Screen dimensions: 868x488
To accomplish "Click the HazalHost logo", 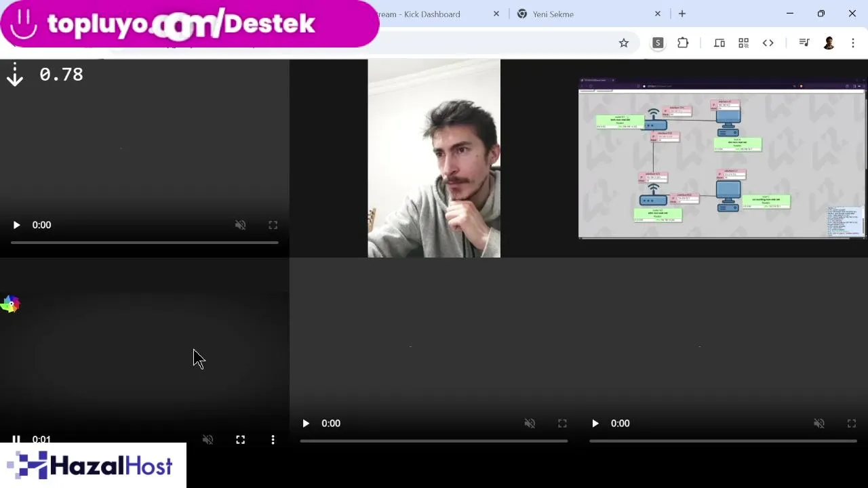I will pyautogui.click(x=93, y=466).
